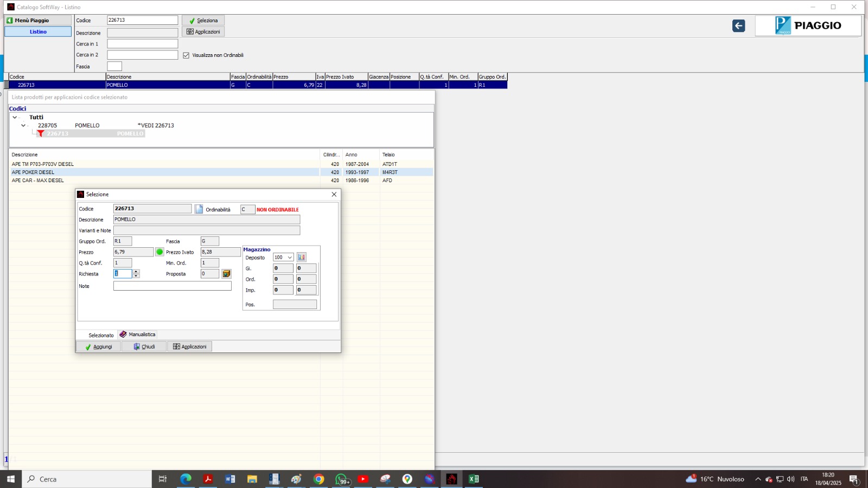
Task: Select the APE CAR - MAX DIESEL row
Action: tap(38, 181)
